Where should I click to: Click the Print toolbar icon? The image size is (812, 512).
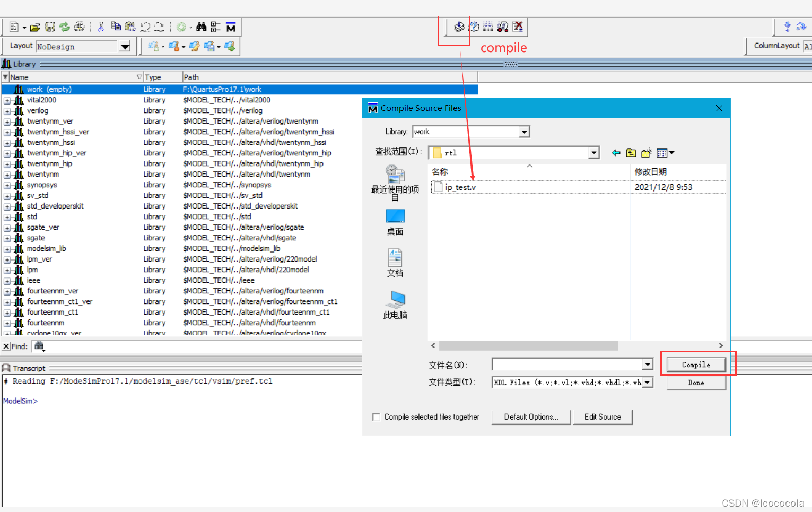click(79, 27)
